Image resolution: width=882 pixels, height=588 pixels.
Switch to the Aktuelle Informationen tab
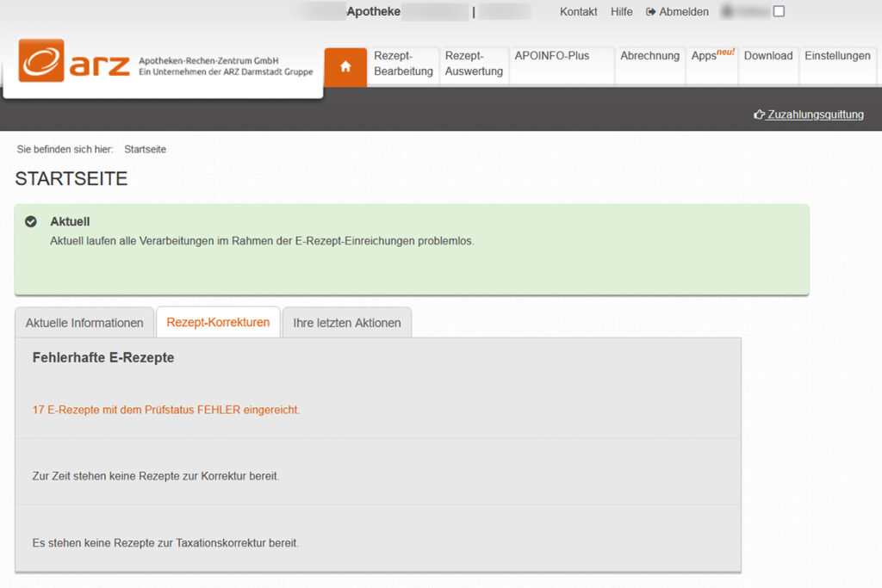click(84, 323)
